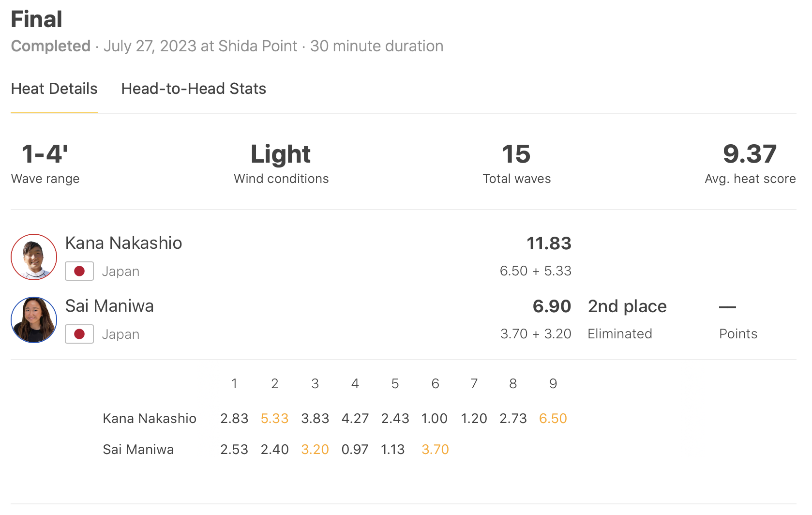Screen dimensions: 812x515
Task: Click Japan flag icon under Kana Nakashio
Action: (x=79, y=272)
